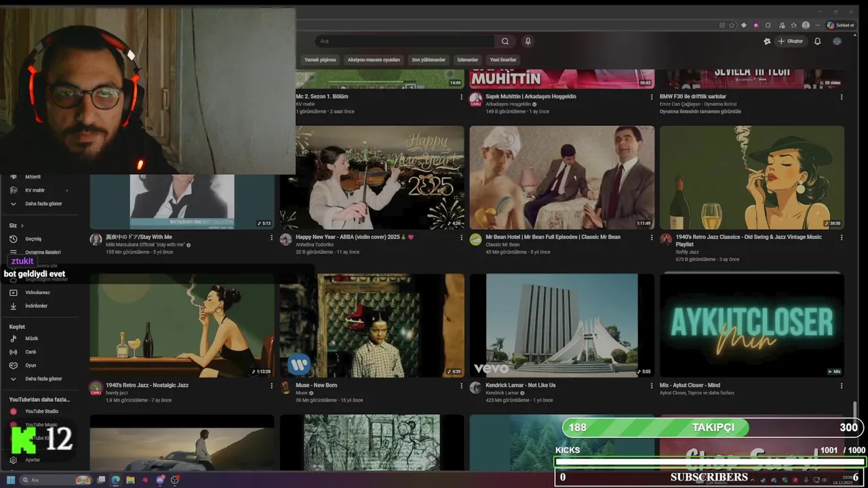Expand the Siz section chevron
This screenshot has height=488, width=868.
[x=22, y=226]
